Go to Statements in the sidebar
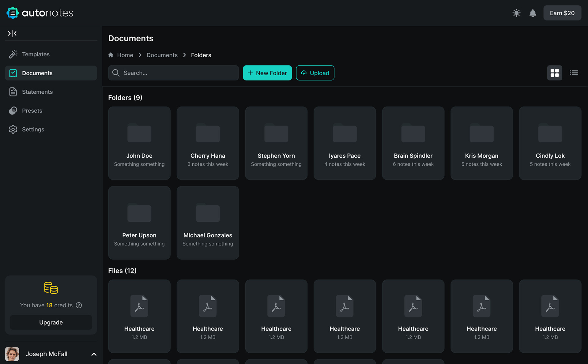Viewport: 588px width, 364px height. point(37,92)
